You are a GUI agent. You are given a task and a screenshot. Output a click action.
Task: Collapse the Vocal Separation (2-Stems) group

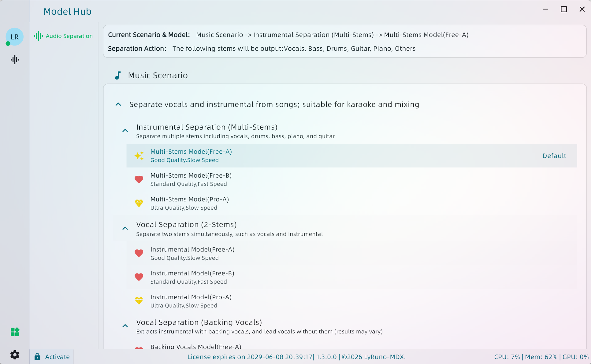pos(125,229)
